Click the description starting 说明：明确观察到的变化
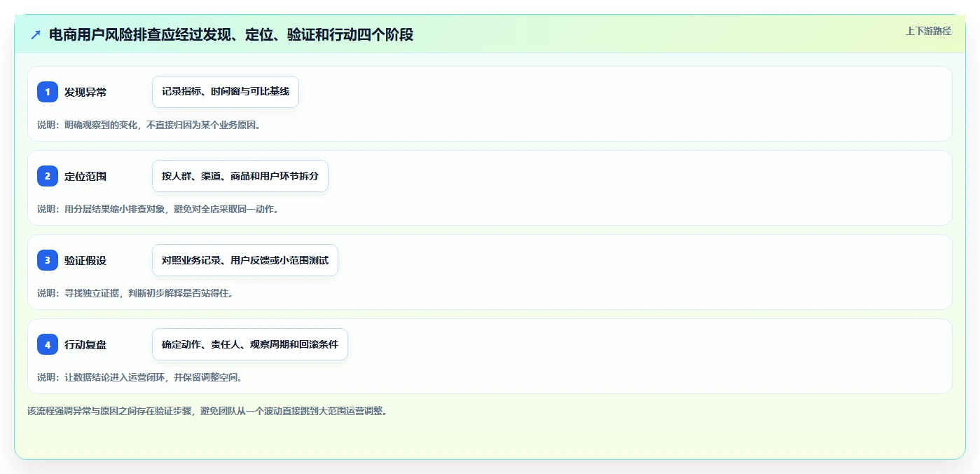This screenshot has height=474, width=980. click(149, 125)
